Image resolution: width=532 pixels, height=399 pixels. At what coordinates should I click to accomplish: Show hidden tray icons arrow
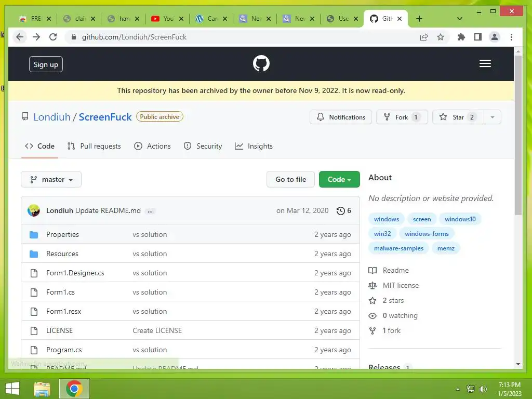pos(458,390)
